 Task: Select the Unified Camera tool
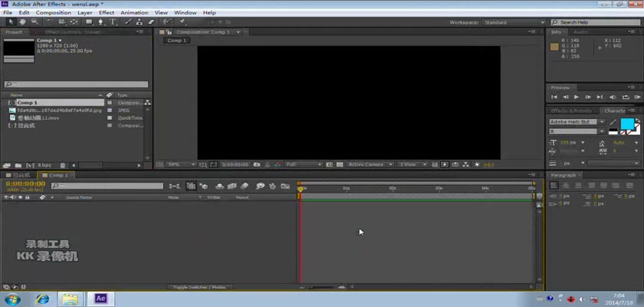tap(61, 21)
